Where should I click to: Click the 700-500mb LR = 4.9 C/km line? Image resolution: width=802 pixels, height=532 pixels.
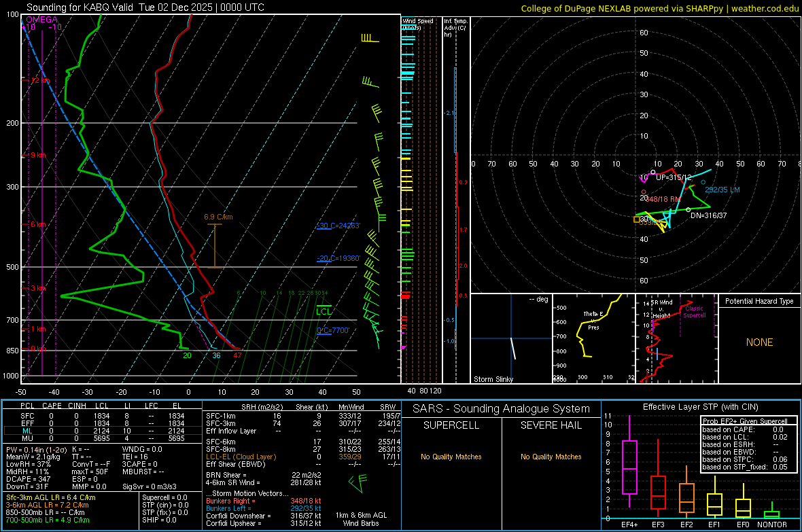click(48, 520)
